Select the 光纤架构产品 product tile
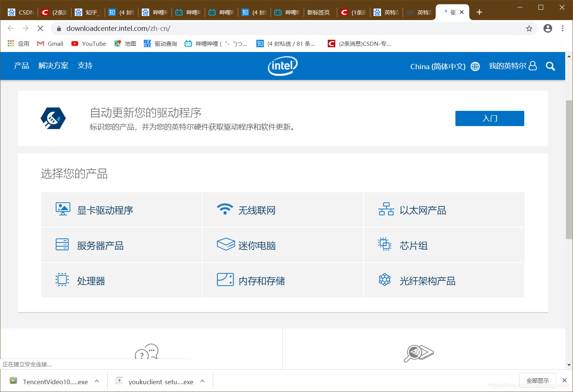The height and width of the screenshot is (392, 573). pos(444,280)
